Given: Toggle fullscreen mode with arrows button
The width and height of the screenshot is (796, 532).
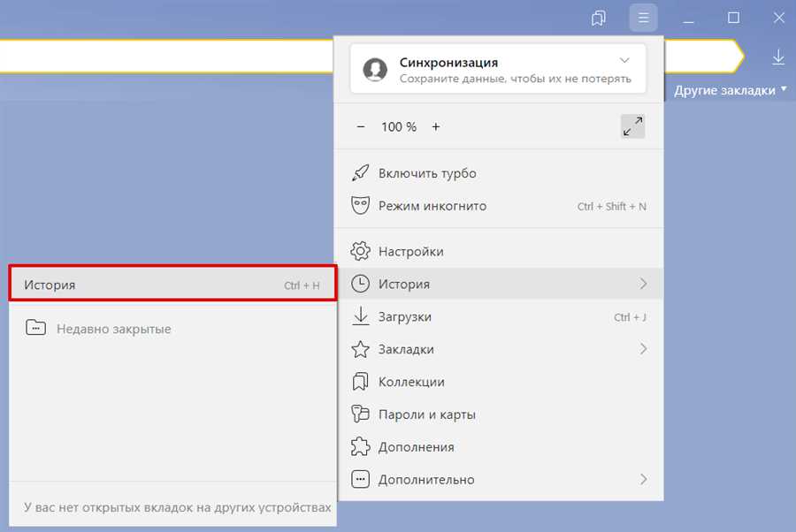Looking at the screenshot, I should coord(633,126).
